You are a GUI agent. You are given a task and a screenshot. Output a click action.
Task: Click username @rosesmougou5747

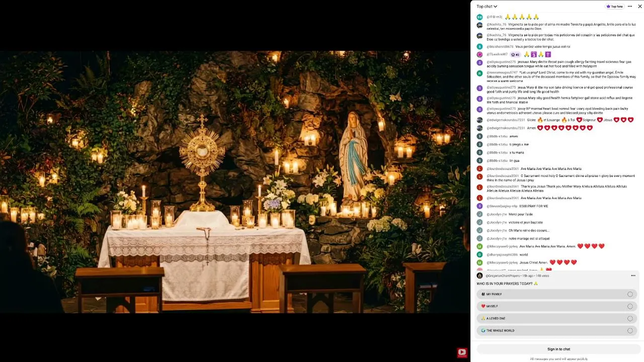point(502,72)
